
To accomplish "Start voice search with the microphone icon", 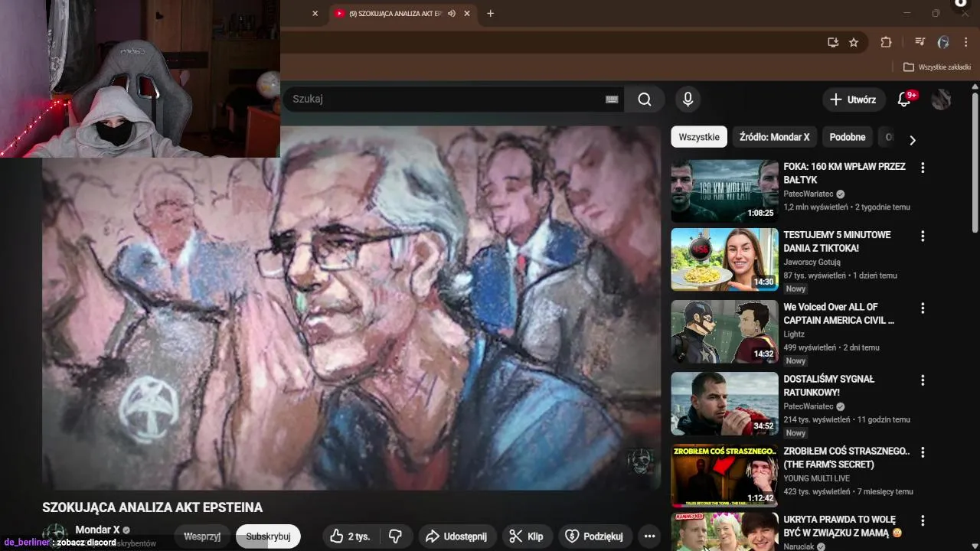I will [x=688, y=99].
